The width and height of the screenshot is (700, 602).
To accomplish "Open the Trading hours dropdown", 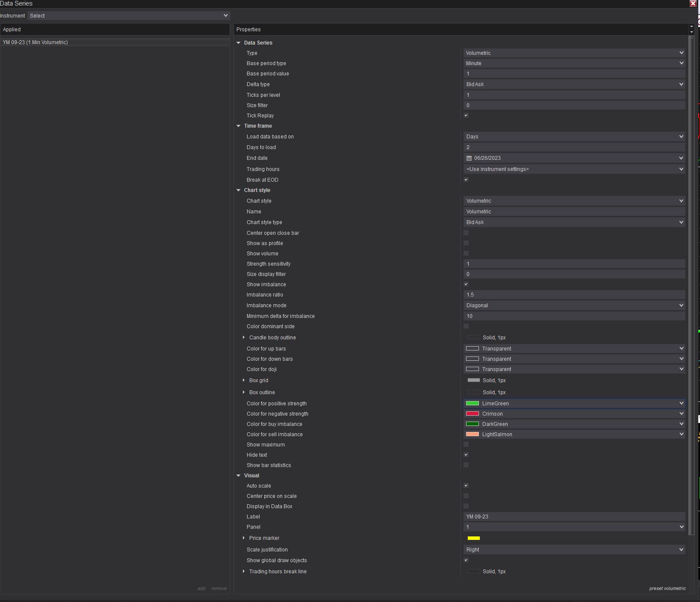I will coord(574,169).
